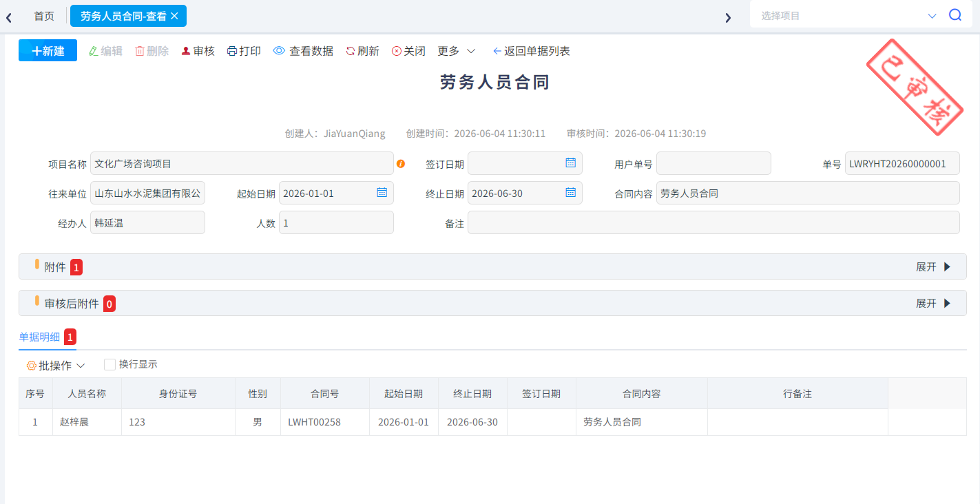Click the 关闭 toolbar item
The width and height of the screenshot is (980, 504).
click(x=408, y=51)
